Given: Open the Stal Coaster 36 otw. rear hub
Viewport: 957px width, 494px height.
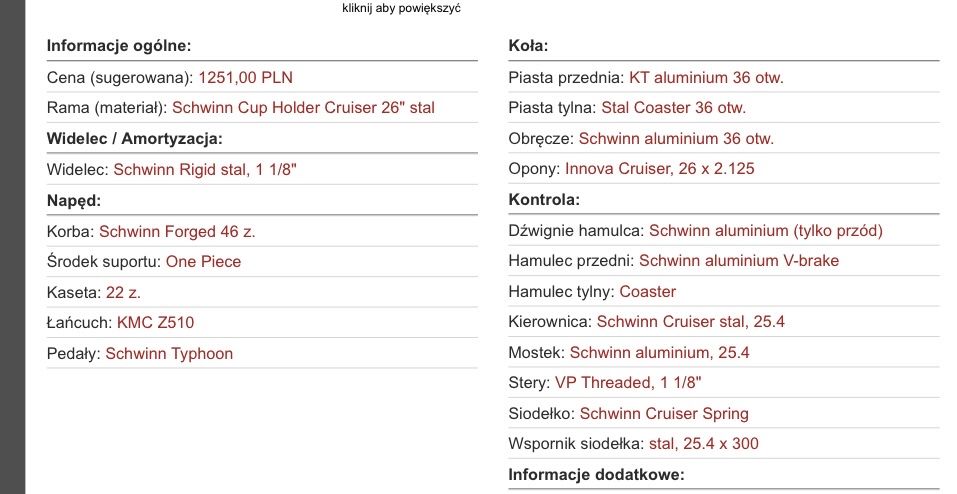Looking at the screenshot, I should tap(673, 107).
